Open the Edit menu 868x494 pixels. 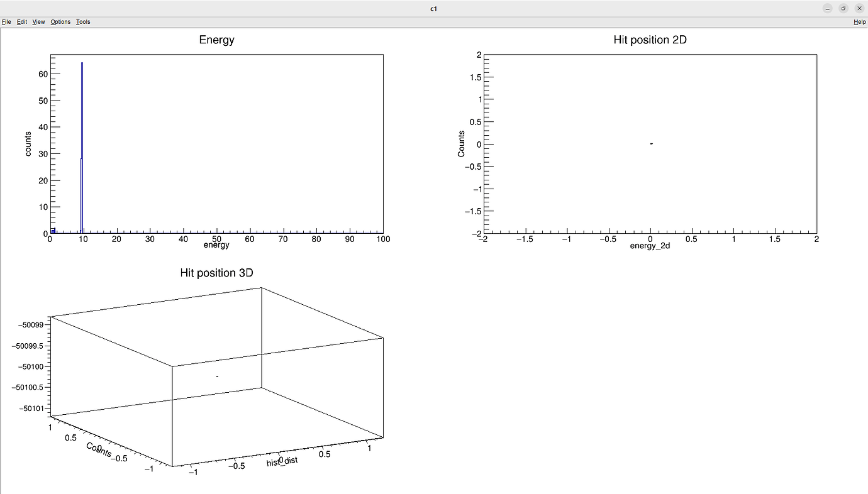click(22, 22)
